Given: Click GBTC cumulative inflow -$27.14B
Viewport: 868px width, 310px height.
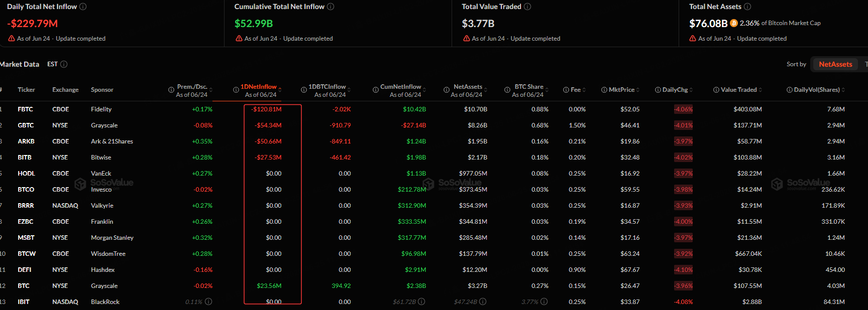Looking at the screenshot, I should point(413,125).
